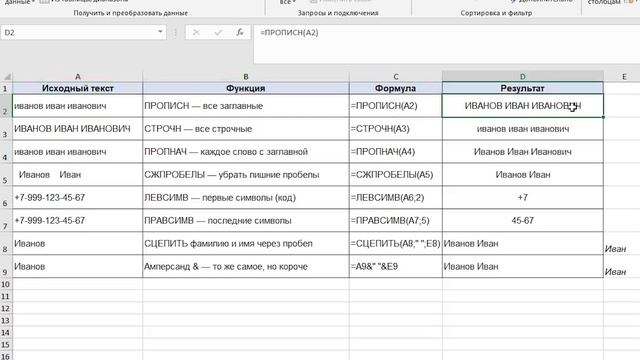The height and width of the screenshot is (360, 640).
Task: Click ribbon group 'Получить и преобразовать данные' label
Action: 131,13
